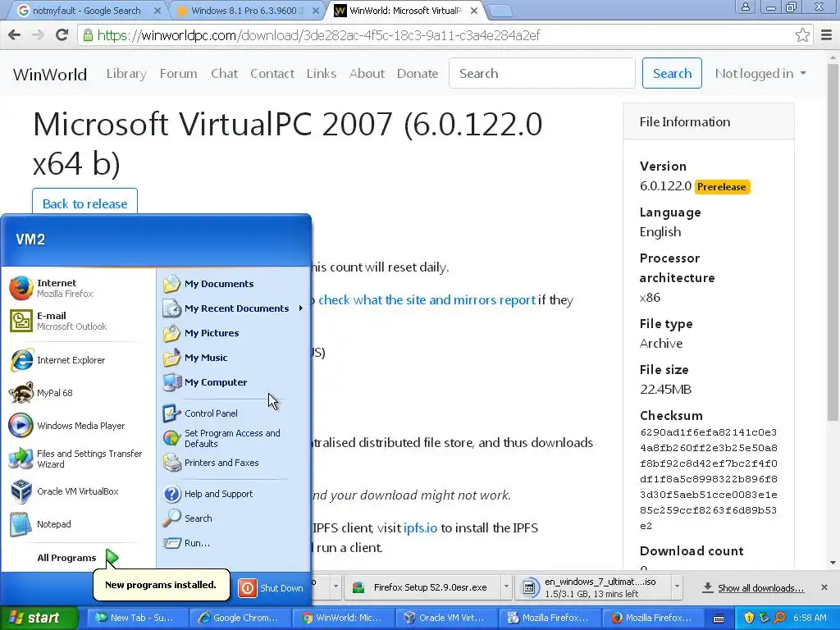Click keyboard tray icon in taskbar
840x630 pixels.
(x=719, y=618)
